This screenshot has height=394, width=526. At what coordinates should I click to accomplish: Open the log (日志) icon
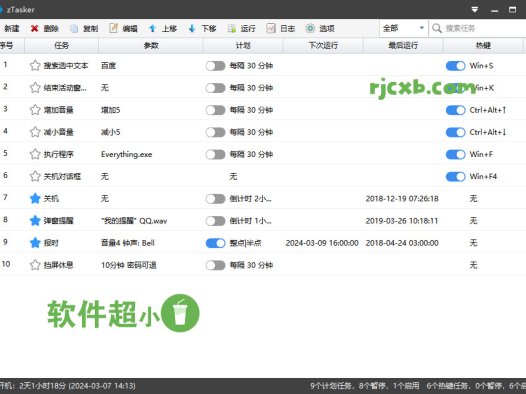tap(271, 29)
